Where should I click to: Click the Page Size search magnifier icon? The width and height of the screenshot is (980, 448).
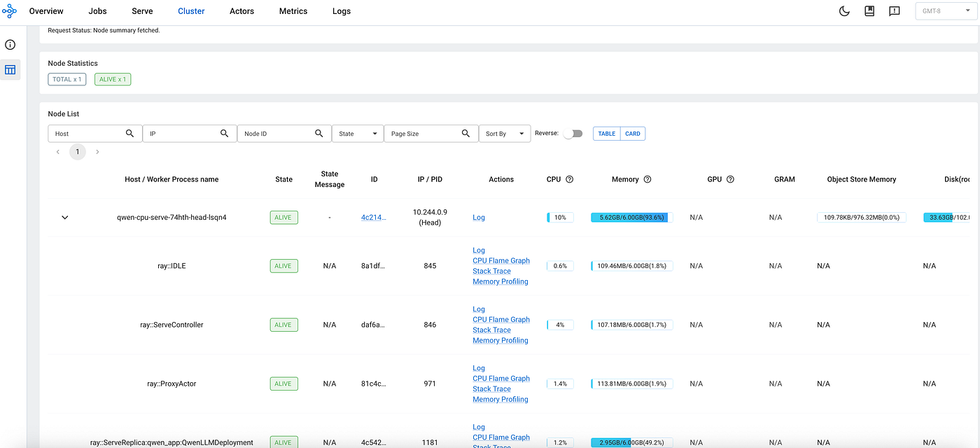(x=465, y=133)
